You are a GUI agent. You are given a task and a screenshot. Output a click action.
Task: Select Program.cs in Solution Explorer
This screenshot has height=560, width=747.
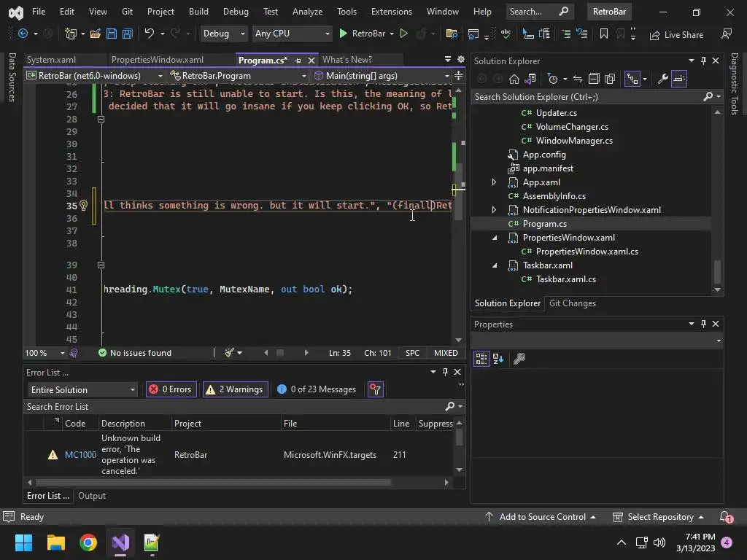544,224
